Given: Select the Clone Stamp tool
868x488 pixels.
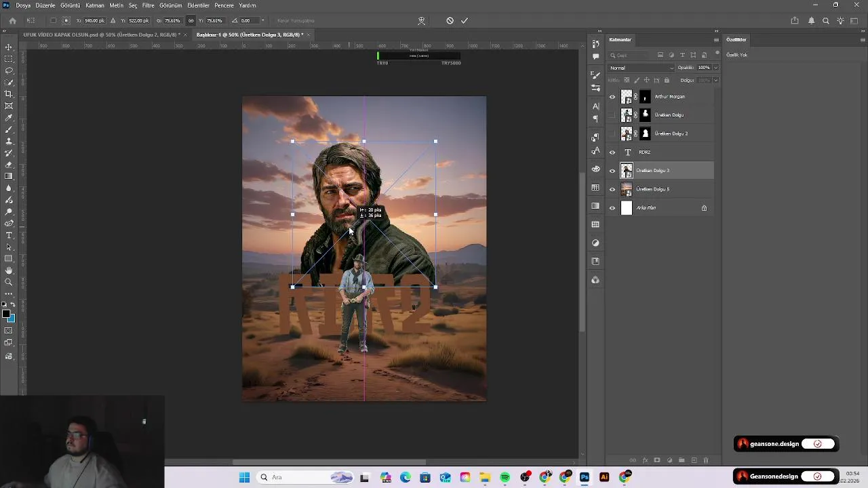Looking at the screenshot, I should 9,141.
